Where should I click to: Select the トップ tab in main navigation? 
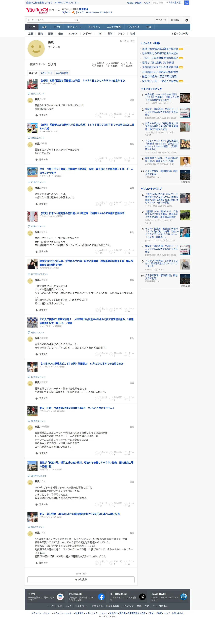[31, 27]
